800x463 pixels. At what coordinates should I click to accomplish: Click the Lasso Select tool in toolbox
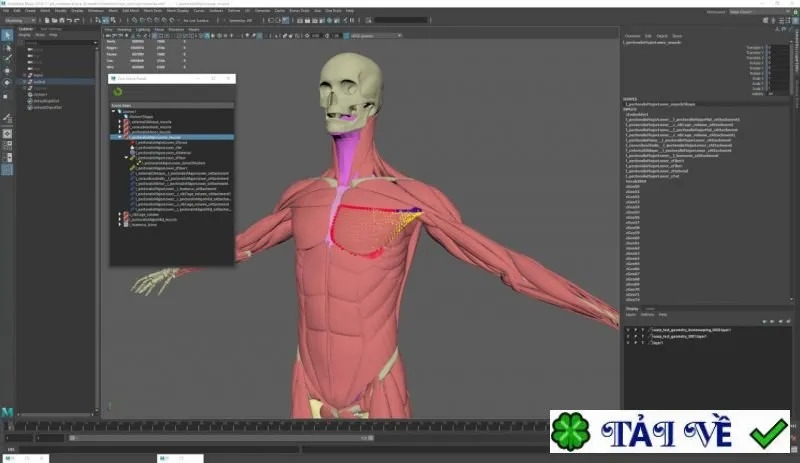(x=7, y=47)
